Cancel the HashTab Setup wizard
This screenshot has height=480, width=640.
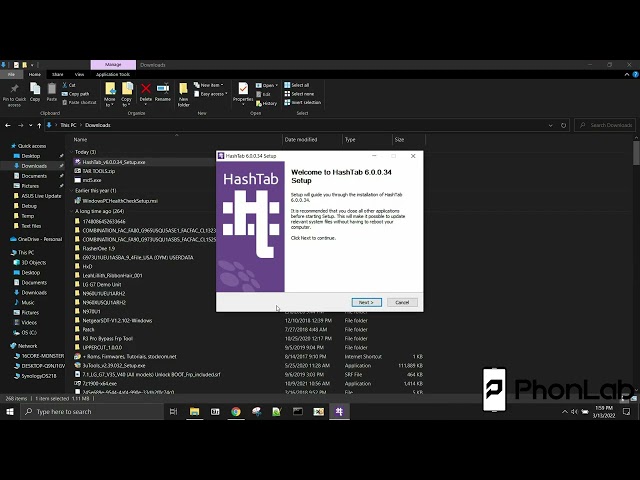click(402, 302)
